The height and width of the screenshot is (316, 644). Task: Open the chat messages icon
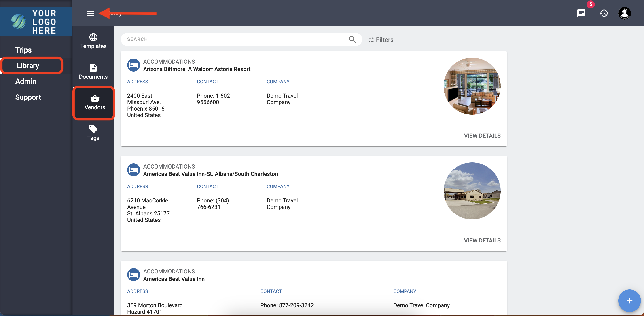581,13
